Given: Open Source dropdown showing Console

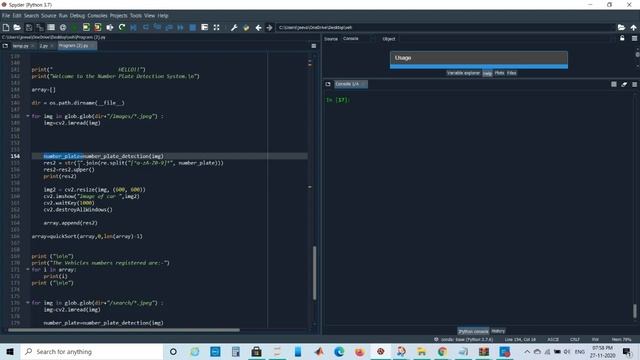Looking at the screenshot, I should point(360,38).
